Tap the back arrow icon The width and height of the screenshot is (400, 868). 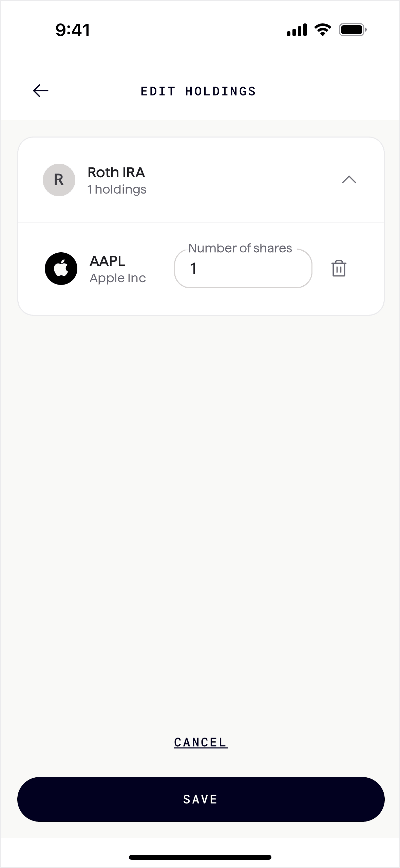(x=41, y=91)
